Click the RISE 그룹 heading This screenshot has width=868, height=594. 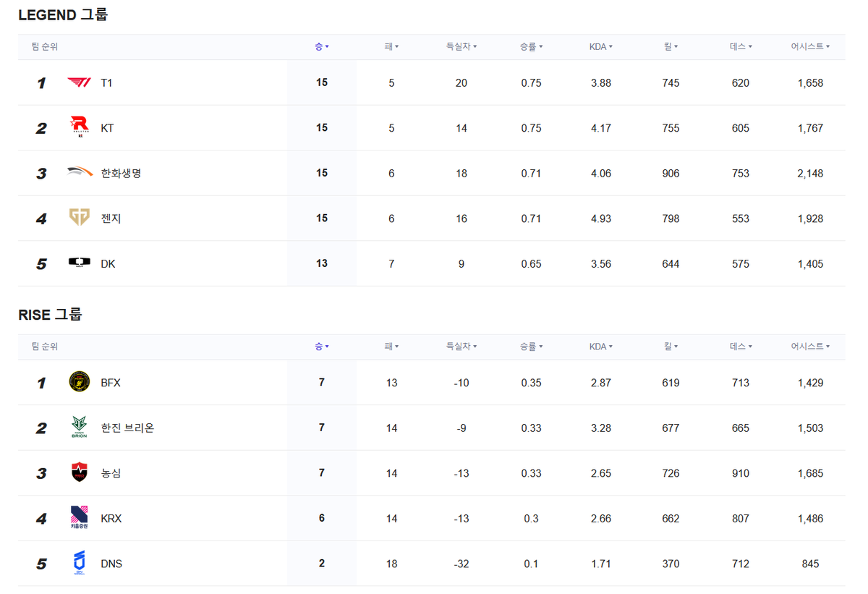[x=50, y=314]
